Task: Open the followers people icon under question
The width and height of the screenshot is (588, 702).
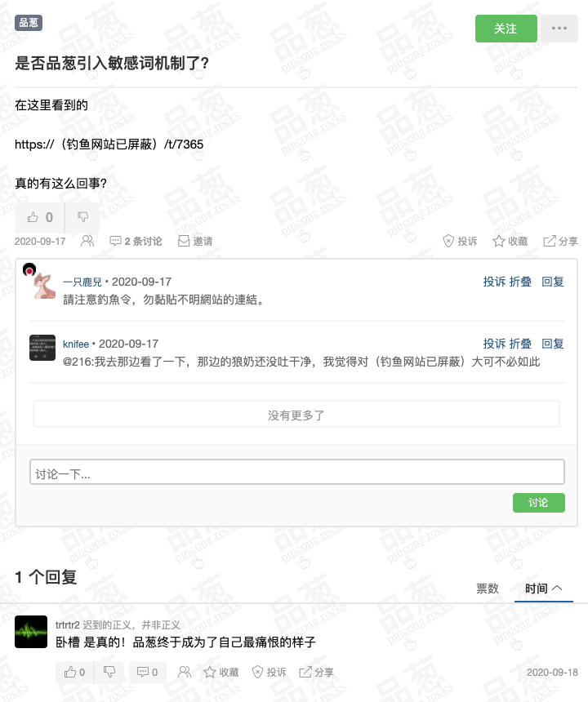Action: point(87,241)
